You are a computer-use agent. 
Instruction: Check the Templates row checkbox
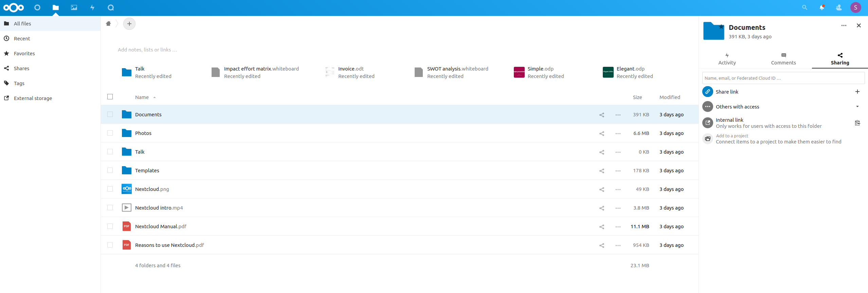tap(110, 170)
